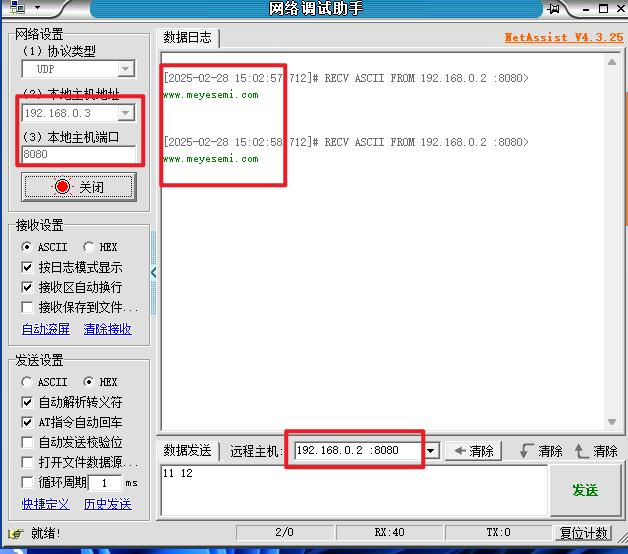
Task: Toggle AT指令自动回车 checkbox
Action: tap(27, 422)
